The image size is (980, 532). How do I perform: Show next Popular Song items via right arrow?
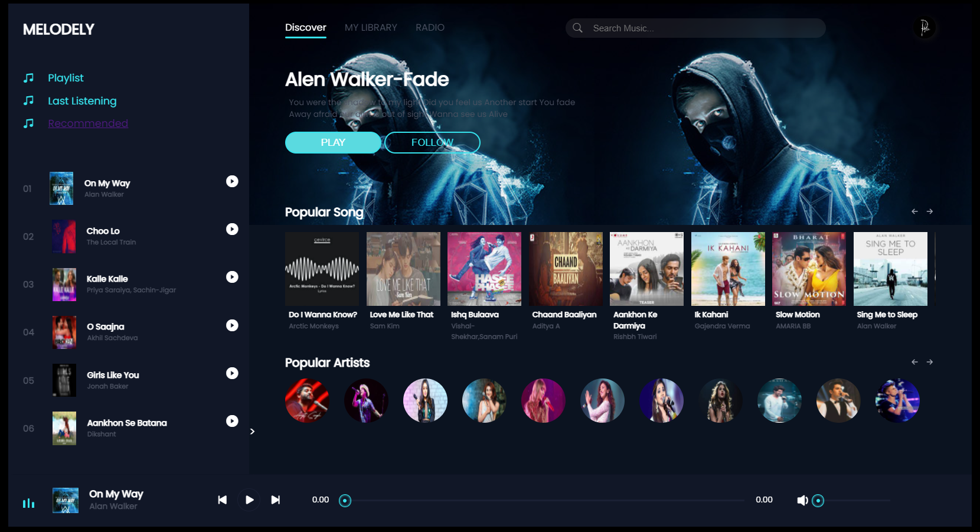tap(930, 211)
